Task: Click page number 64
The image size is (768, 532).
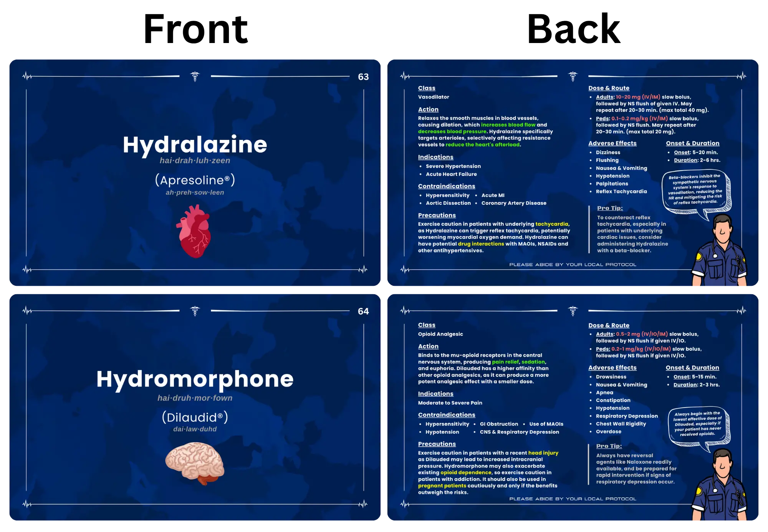Action: click(x=363, y=311)
